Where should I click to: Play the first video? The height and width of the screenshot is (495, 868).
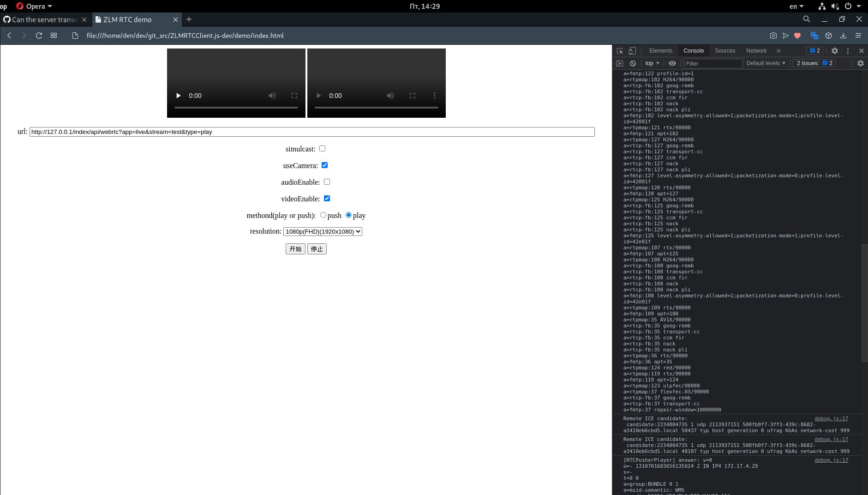click(179, 96)
